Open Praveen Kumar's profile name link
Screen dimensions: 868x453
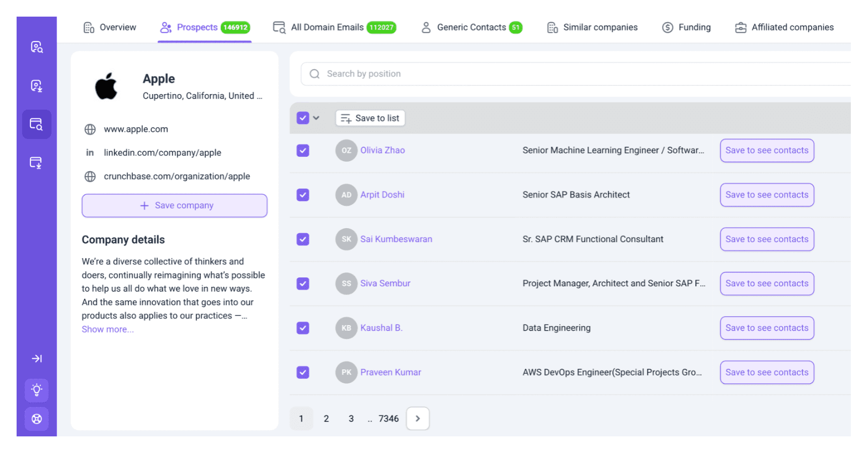click(391, 372)
